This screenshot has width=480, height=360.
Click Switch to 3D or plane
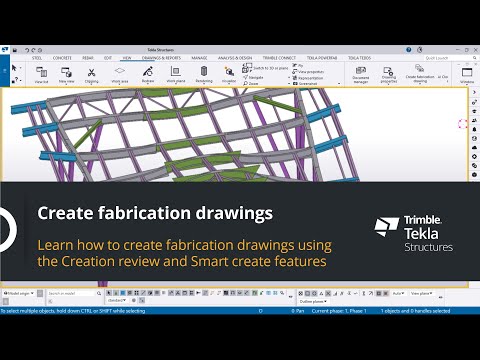[x=265, y=68]
